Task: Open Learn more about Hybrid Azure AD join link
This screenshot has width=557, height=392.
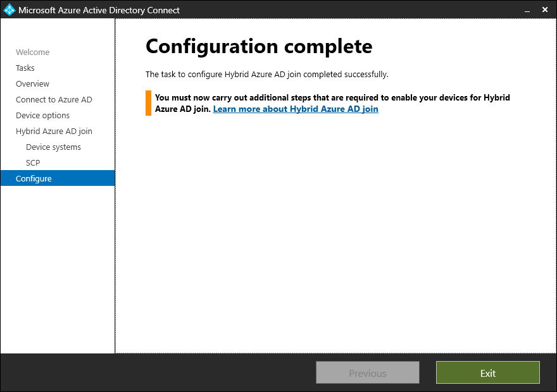Action: click(296, 109)
